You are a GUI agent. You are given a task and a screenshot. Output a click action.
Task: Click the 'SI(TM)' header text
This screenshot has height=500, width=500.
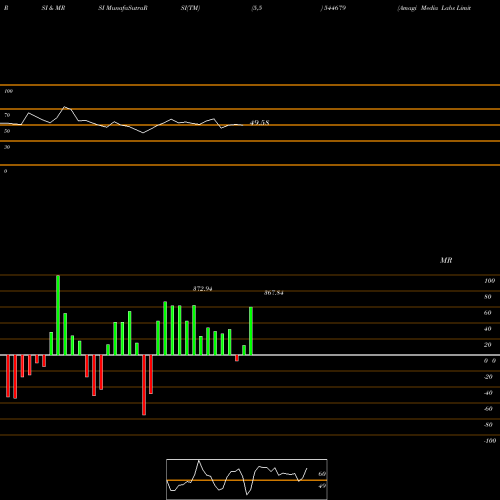coord(190,8)
